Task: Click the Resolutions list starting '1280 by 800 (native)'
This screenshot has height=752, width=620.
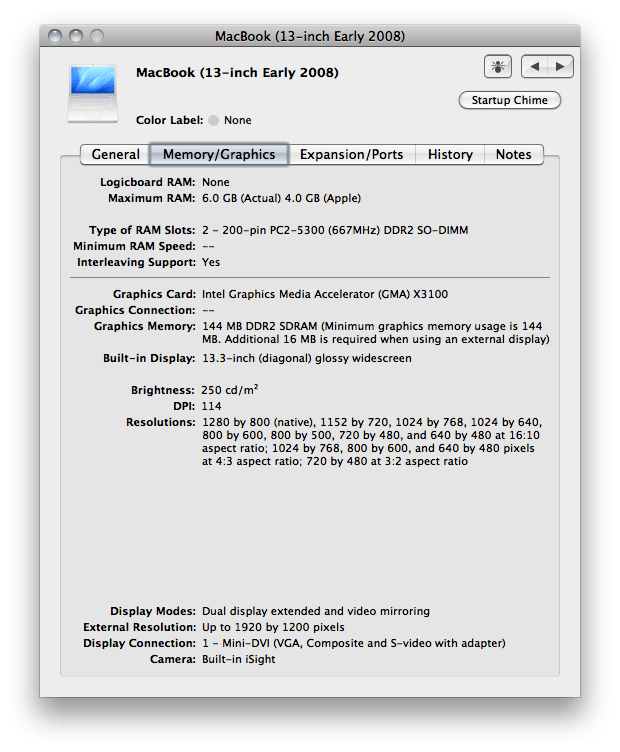Action: tap(372, 442)
